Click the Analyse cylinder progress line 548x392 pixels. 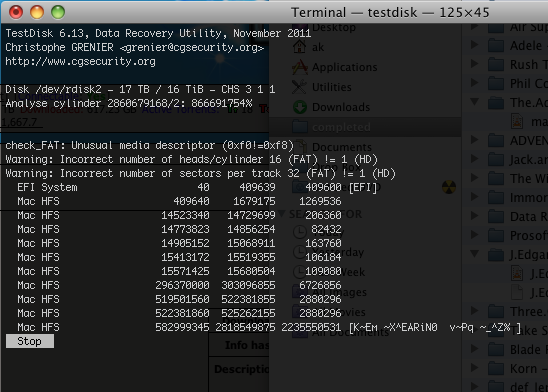(x=129, y=103)
